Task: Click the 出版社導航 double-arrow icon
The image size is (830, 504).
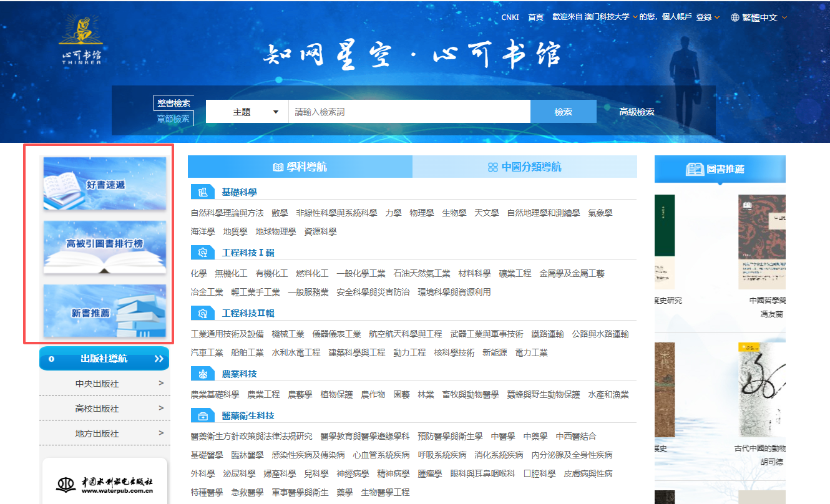Action: point(159,359)
